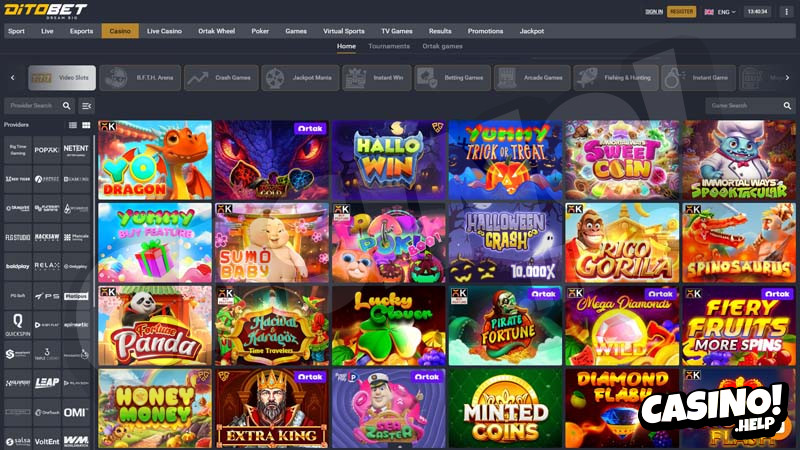Select the Fishing & Hunting category

(616, 78)
